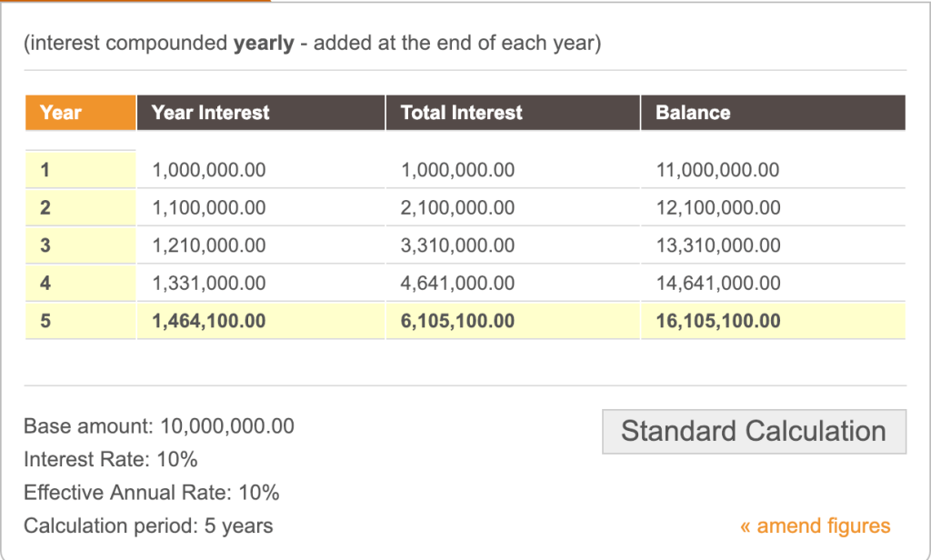Click the Standard Calculation button

(x=754, y=431)
